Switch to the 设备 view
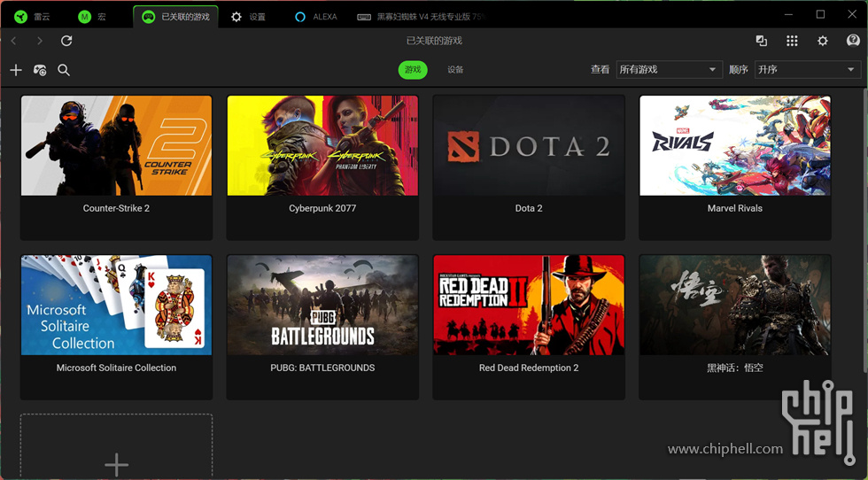 455,70
